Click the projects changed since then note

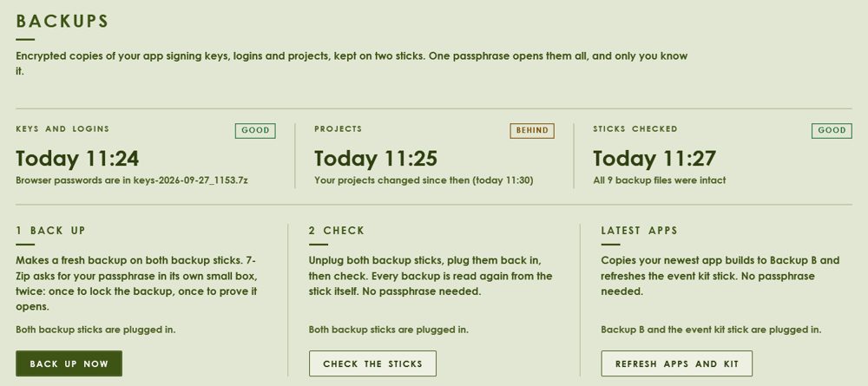click(424, 180)
